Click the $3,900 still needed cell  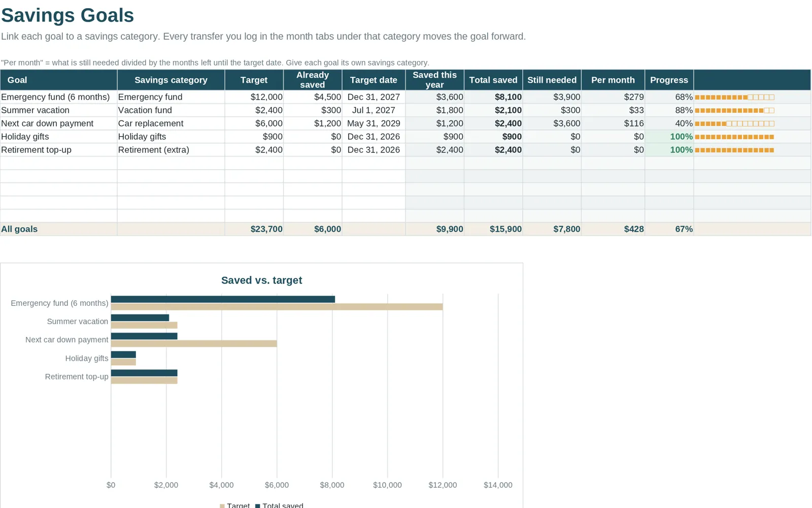coord(552,97)
